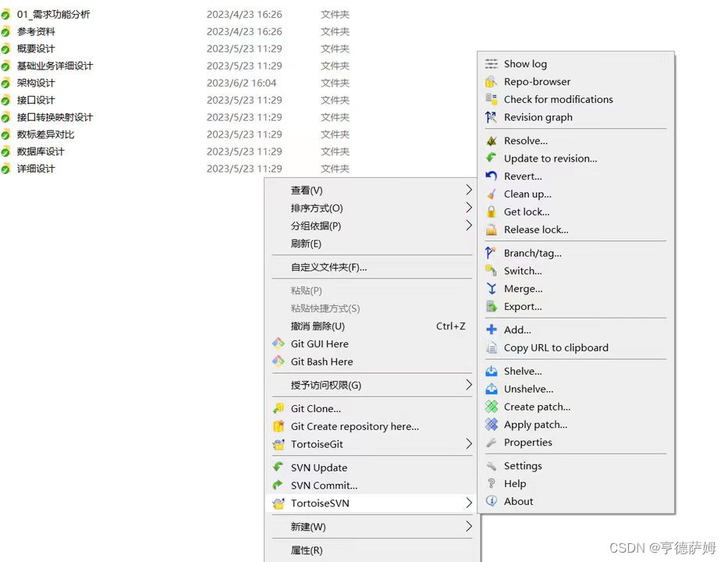Screen dimensions: 728x562
Task: Select 刷新(E) to refresh the folder
Action: [x=305, y=243]
